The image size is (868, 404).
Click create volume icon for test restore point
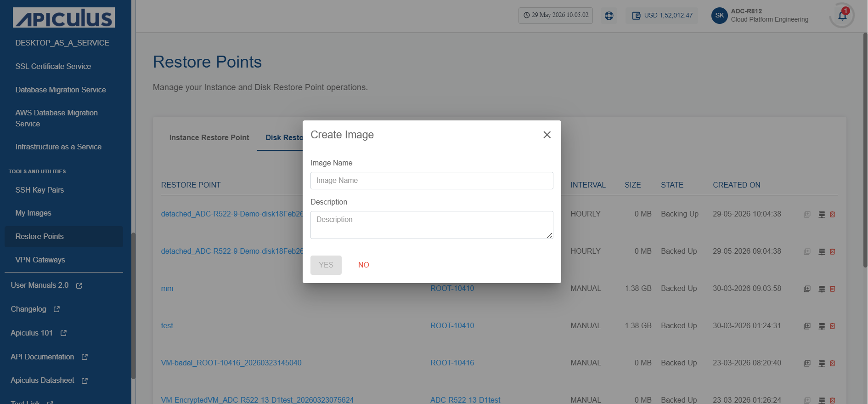tap(822, 326)
